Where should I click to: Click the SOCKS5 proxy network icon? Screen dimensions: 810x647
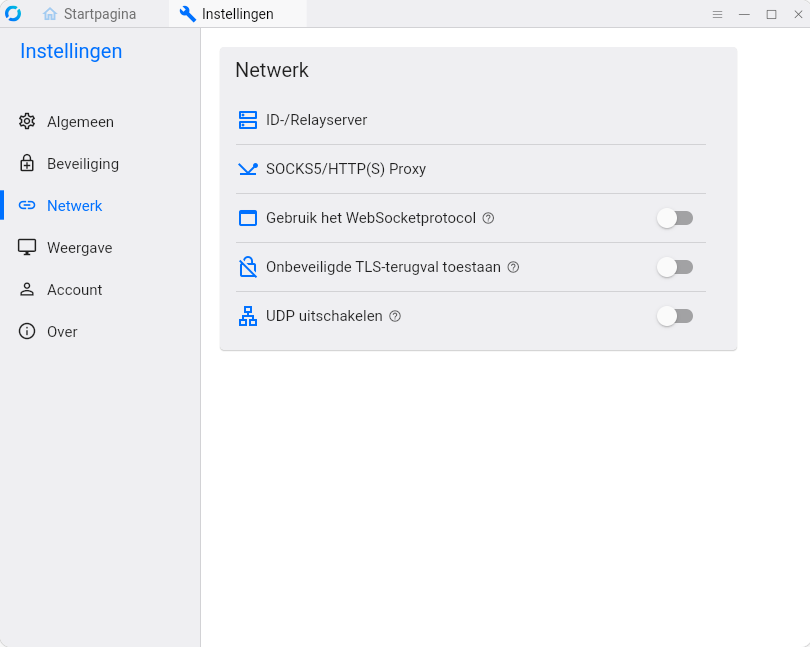[247, 168]
